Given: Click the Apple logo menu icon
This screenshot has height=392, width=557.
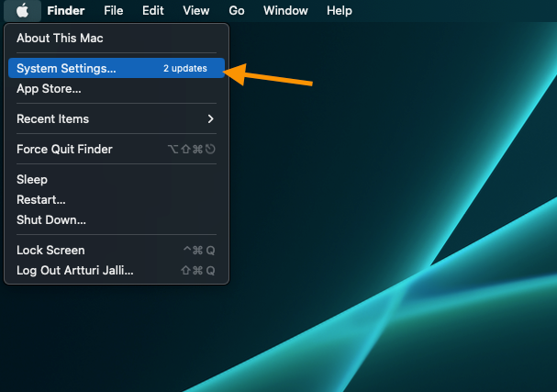Looking at the screenshot, I should click(x=22, y=11).
